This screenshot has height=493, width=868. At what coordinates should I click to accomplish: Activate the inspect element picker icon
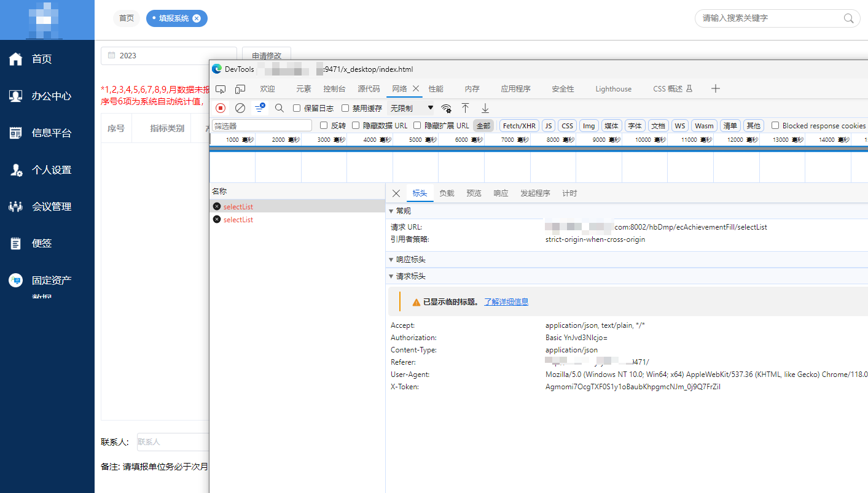(221, 89)
